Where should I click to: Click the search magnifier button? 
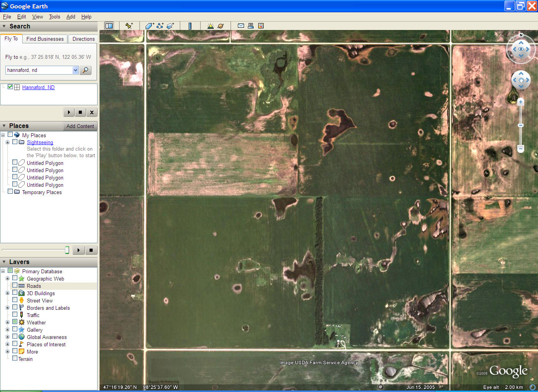(x=85, y=70)
